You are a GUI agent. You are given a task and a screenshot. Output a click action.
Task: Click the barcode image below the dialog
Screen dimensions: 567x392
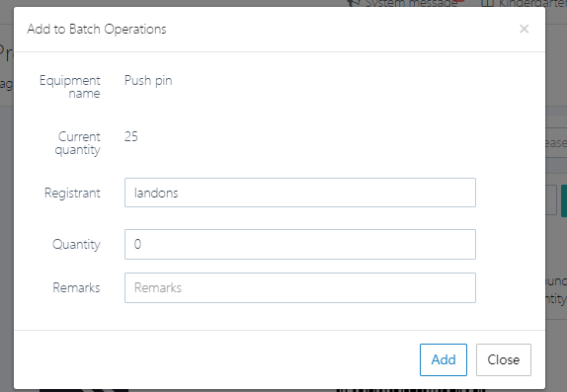[x=410, y=391]
